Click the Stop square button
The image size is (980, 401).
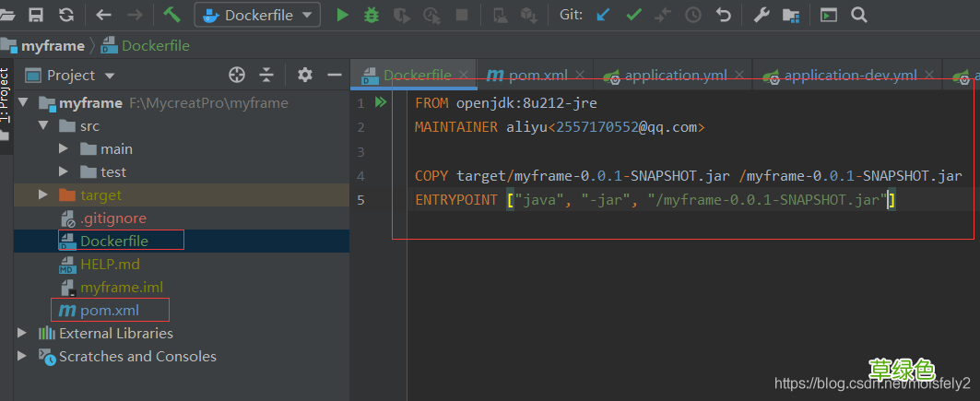pos(462,15)
